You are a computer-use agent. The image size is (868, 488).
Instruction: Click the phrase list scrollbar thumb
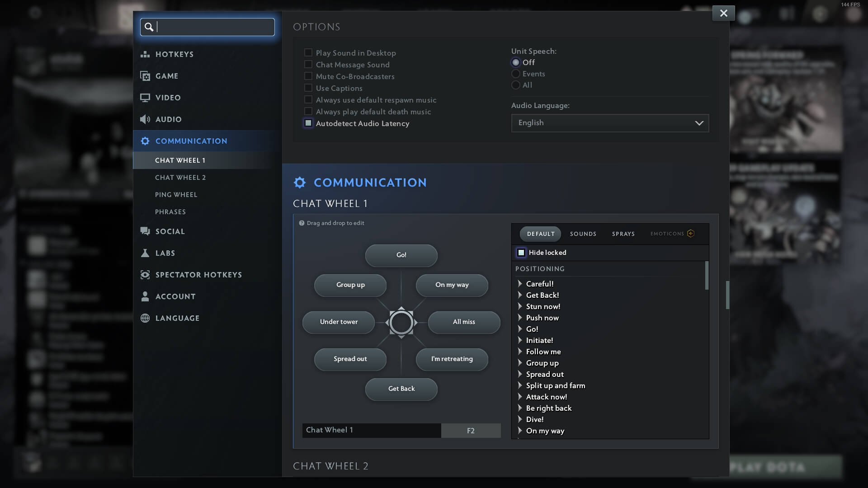tap(707, 276)
